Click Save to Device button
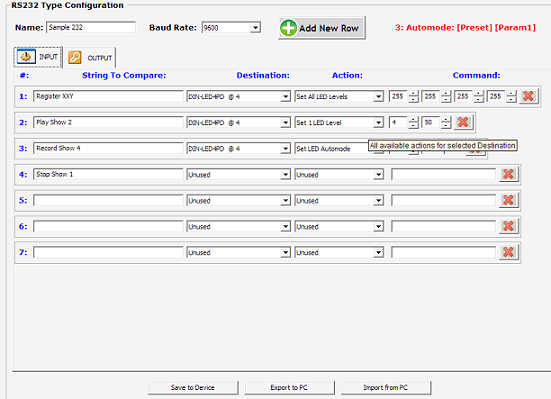 tap(193, 387)
